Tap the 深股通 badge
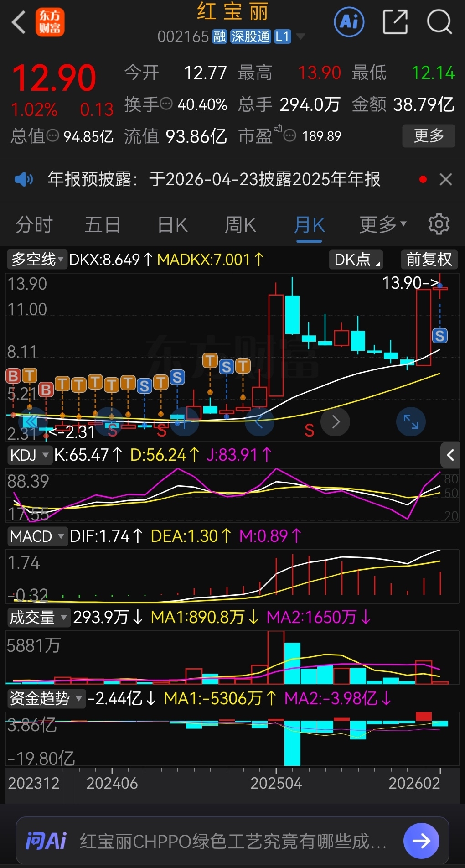The image size is (465, 868). click(x=250, y=36)
